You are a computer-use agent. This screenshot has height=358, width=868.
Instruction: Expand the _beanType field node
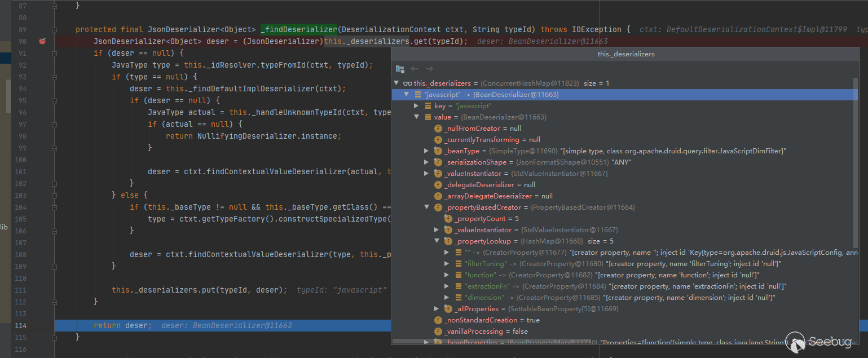coord(427,151)
